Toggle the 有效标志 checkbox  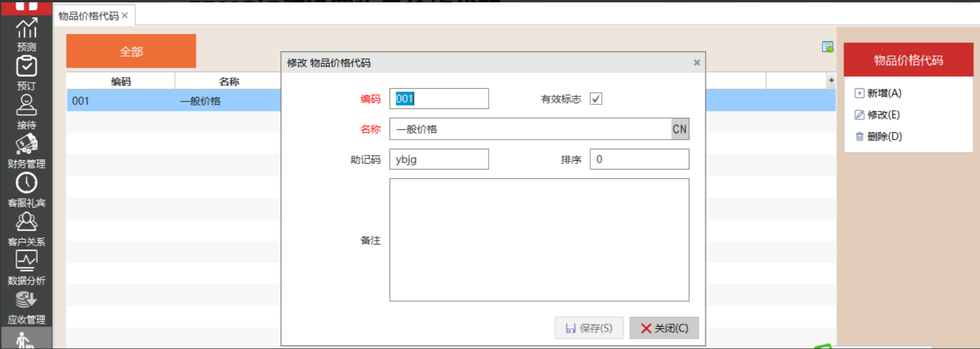tap(596, 99)
